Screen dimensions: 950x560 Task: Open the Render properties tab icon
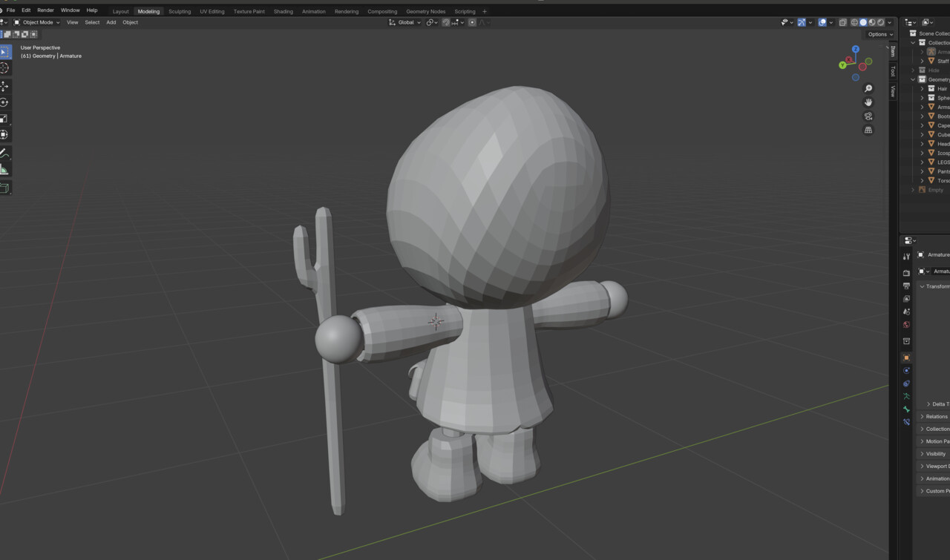click(906, 273)
